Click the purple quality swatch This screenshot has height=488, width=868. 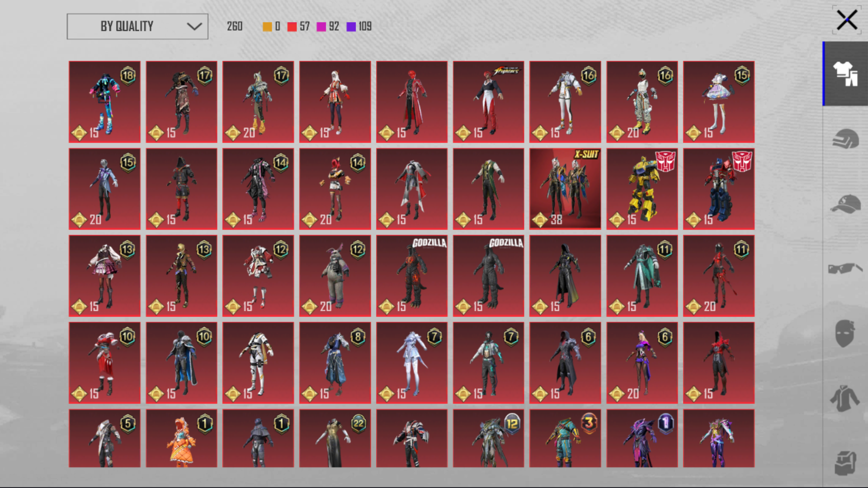[351, 27]
